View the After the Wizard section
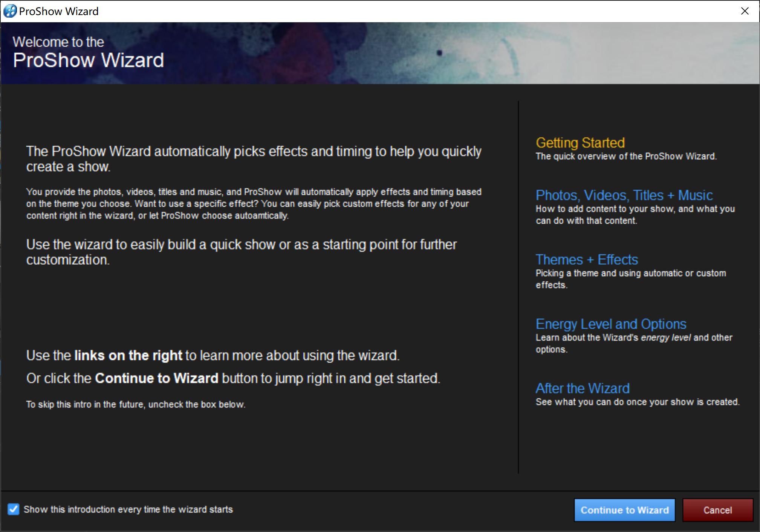This screenshot has height=532, width=760. [583, 389]
